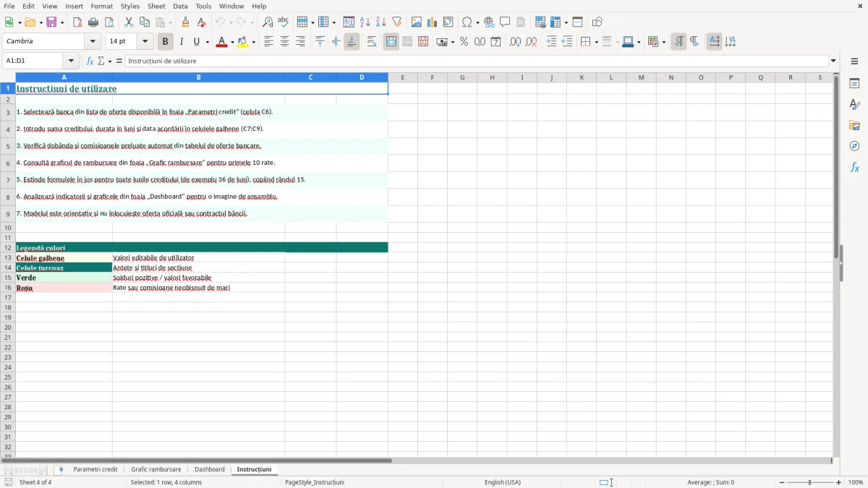The width and height of the screenshot is (868, 488).
Task: Click the Zoom In plus button
Action: (x=839, y=482)
